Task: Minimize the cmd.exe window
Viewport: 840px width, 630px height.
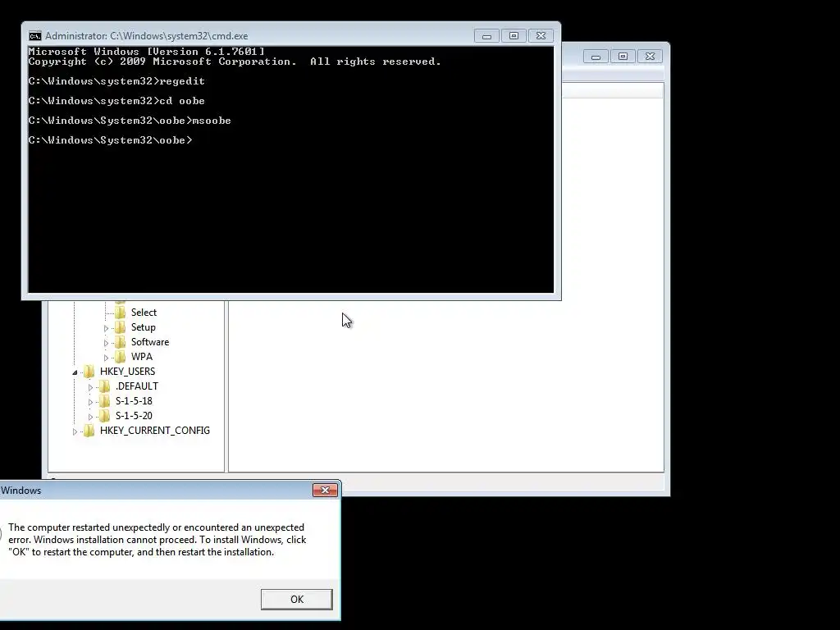Action: tap(486, 36)
